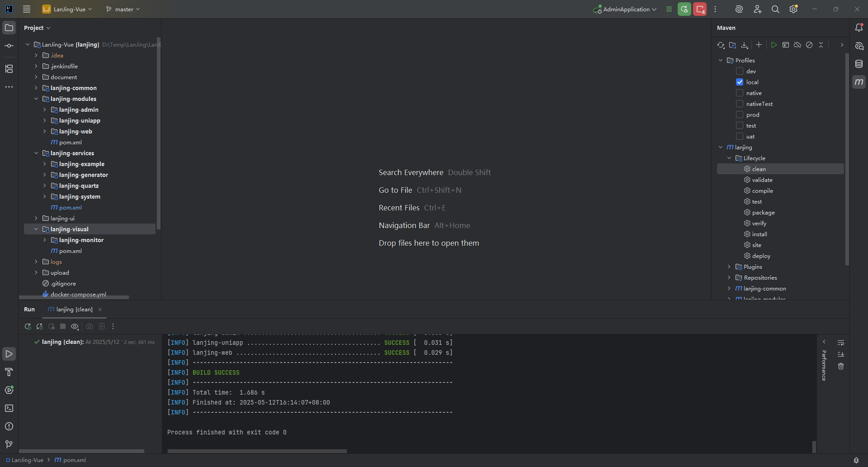The image size is (868, 467).
Task: Click Download Sources and Documentation icon
Action: pos(745,45)
